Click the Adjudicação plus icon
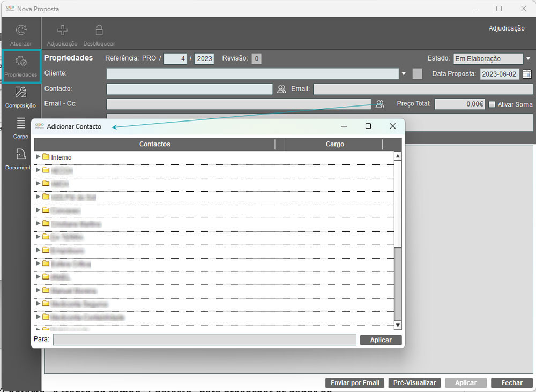This screenshot has height=392, width=536. click(62, 31)
